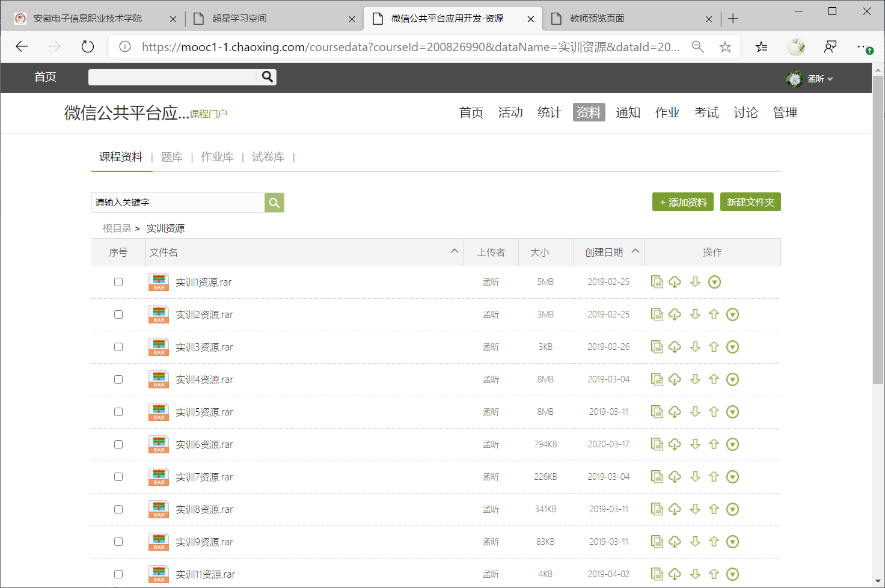Click the green keyword search magnifier button
Viewport: 885px width, 588px height.
[x=274, y=203]
